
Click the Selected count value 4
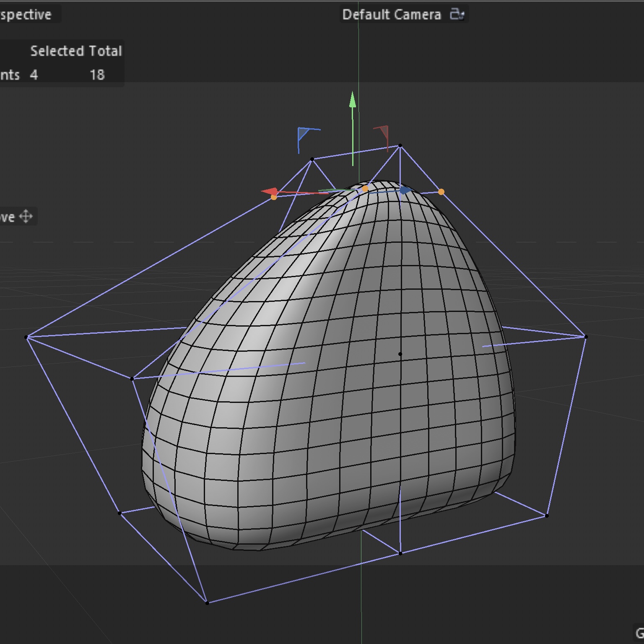tap(34, 75)
